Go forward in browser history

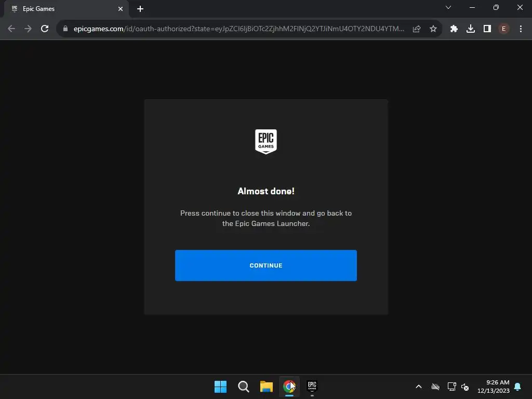28,29
